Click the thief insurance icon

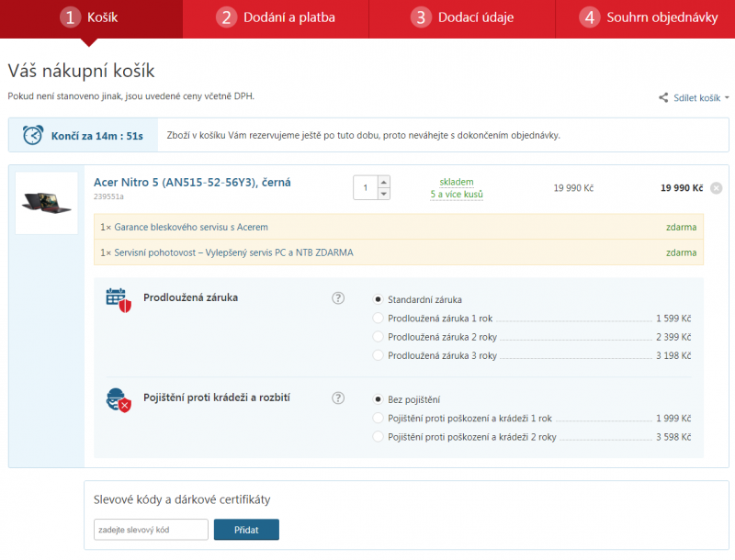119,400
